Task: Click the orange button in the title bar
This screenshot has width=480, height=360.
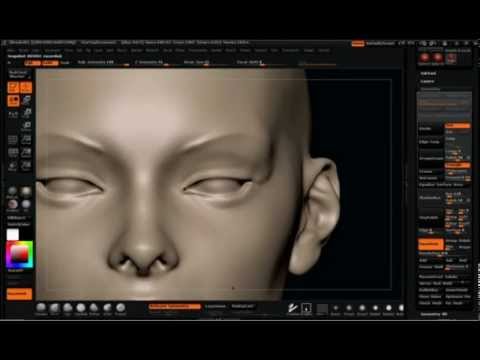Action: 358,44
